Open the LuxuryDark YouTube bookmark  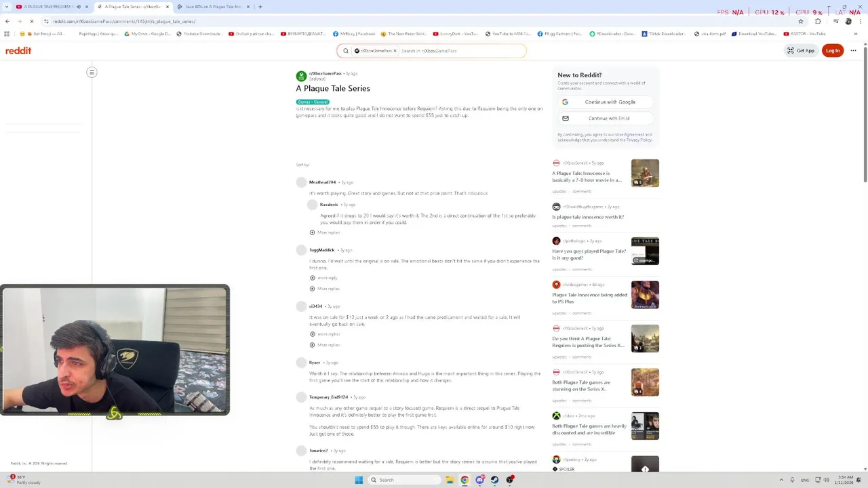(x=456, y=33)
